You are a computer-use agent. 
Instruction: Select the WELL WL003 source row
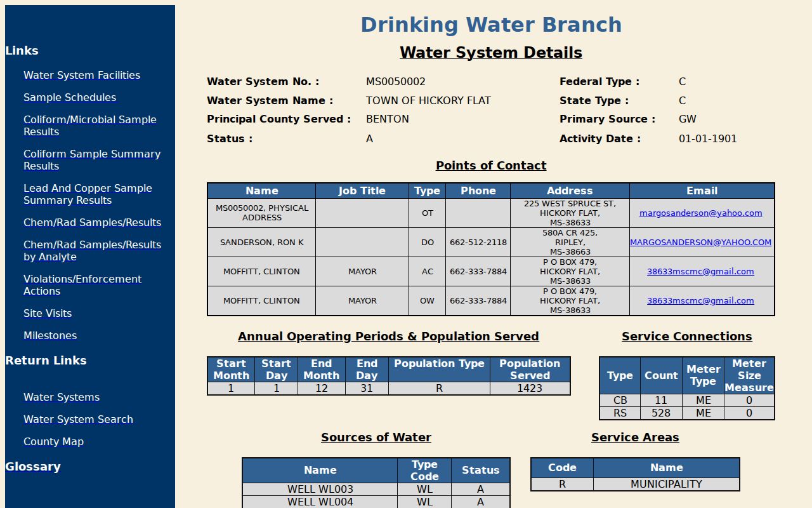376,490
